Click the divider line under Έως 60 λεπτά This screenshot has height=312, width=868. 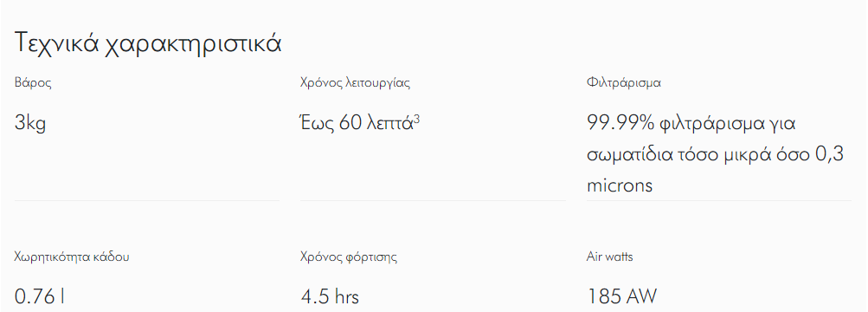(433, 200)
